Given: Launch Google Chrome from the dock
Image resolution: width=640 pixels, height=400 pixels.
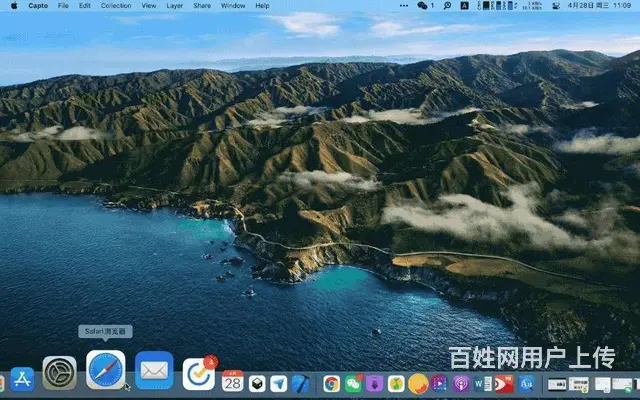Looking at the screenshot, I should click(331, 383).
